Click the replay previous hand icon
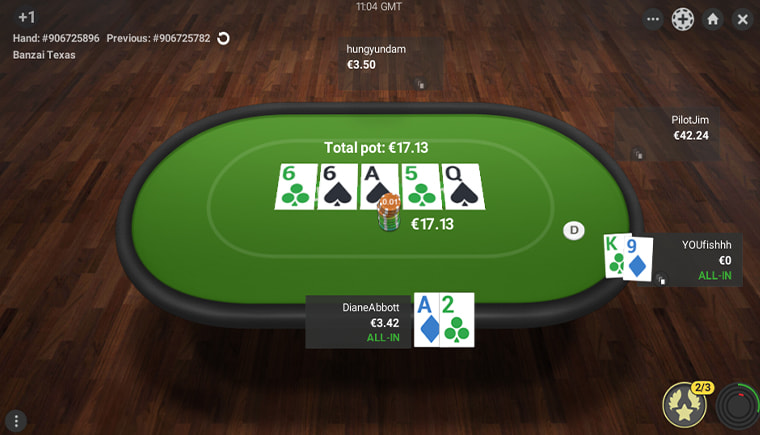The image size is (760, 435). tap(223, 38)
